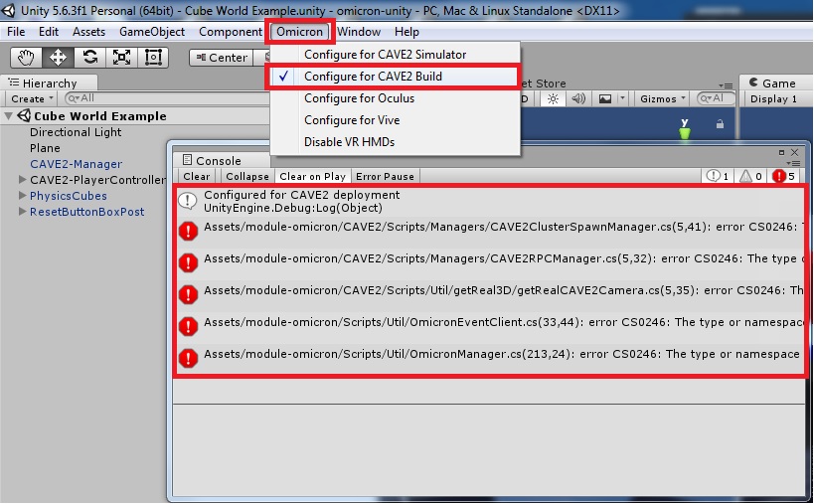
Task: Open the Component menu
Action: coord(231,32)
